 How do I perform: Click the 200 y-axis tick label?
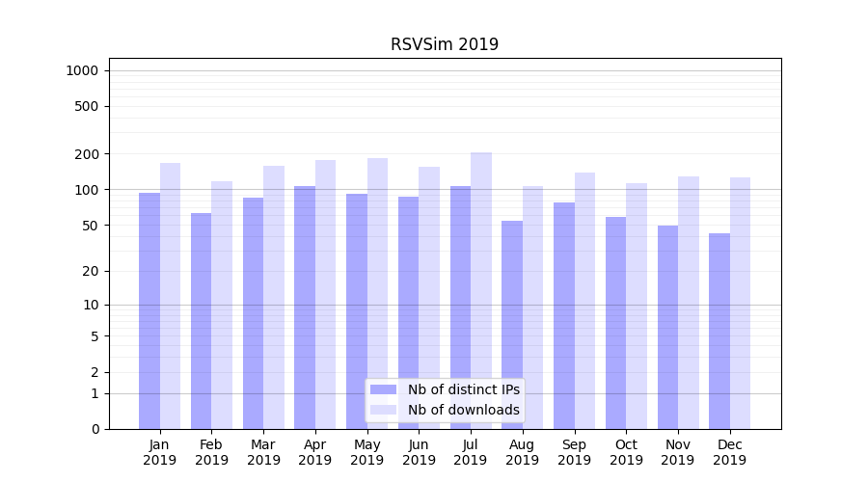pyautogui.click(x=87, y=154)
